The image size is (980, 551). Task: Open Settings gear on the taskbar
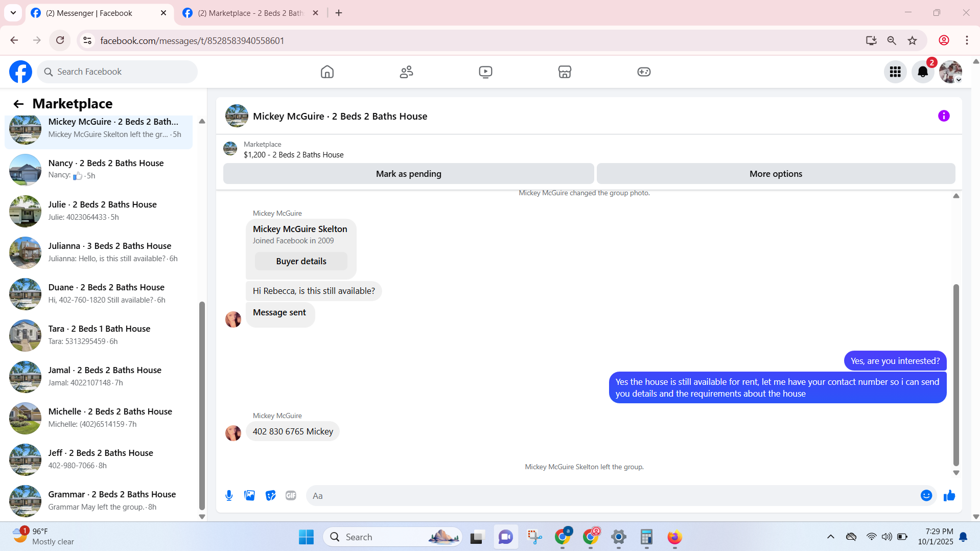pyautogui.click(x=618, y=537)
